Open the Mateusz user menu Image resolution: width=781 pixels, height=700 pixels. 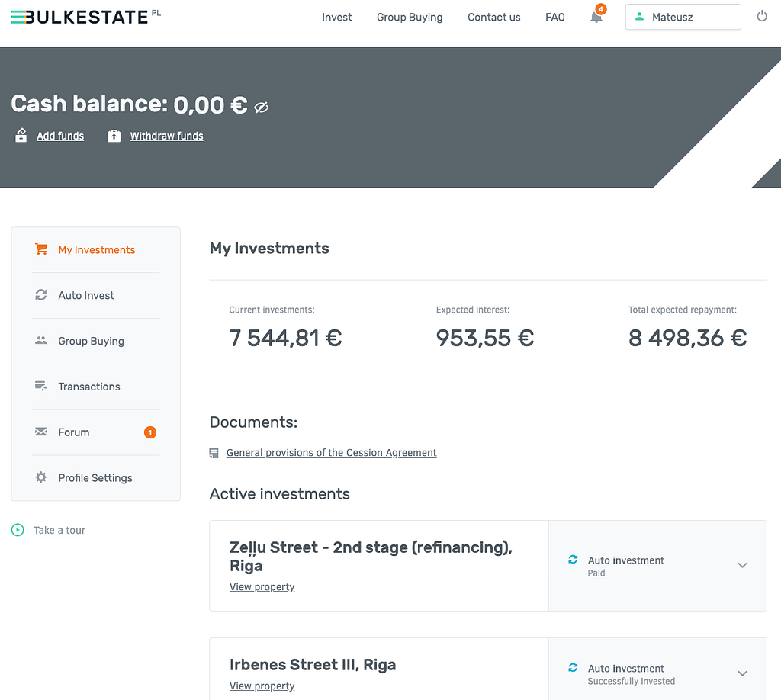coord(683,17)
